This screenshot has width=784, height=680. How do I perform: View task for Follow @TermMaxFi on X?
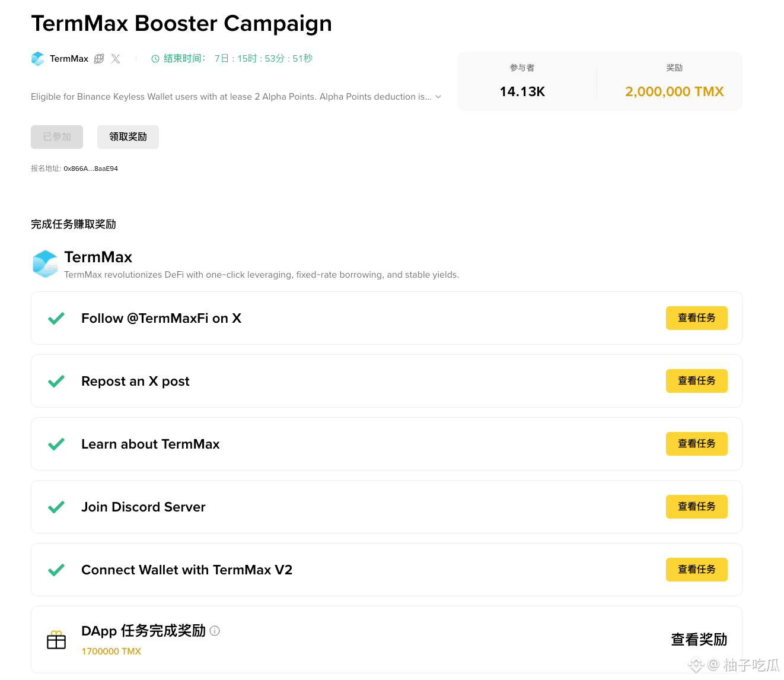point(697,318)
